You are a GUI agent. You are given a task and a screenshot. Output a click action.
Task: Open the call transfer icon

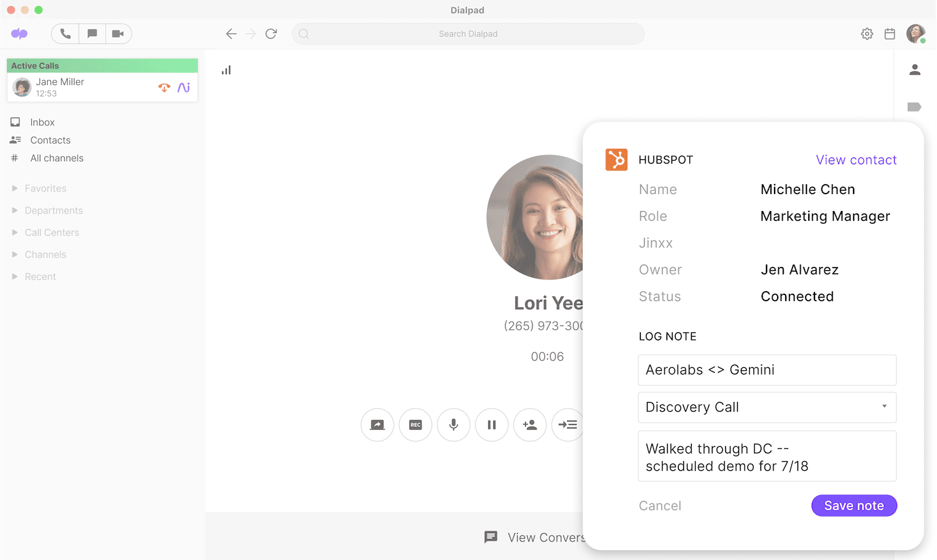pyautogui.click(x=567, y=424)
